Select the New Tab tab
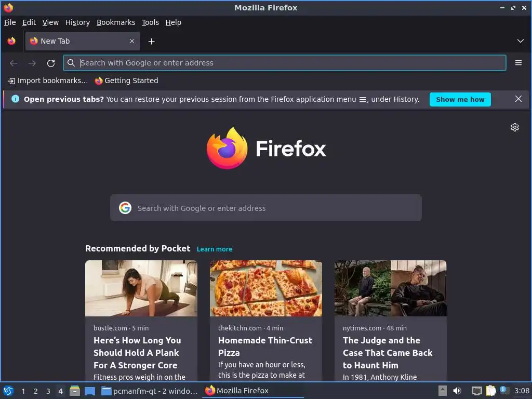 [83, 41]
